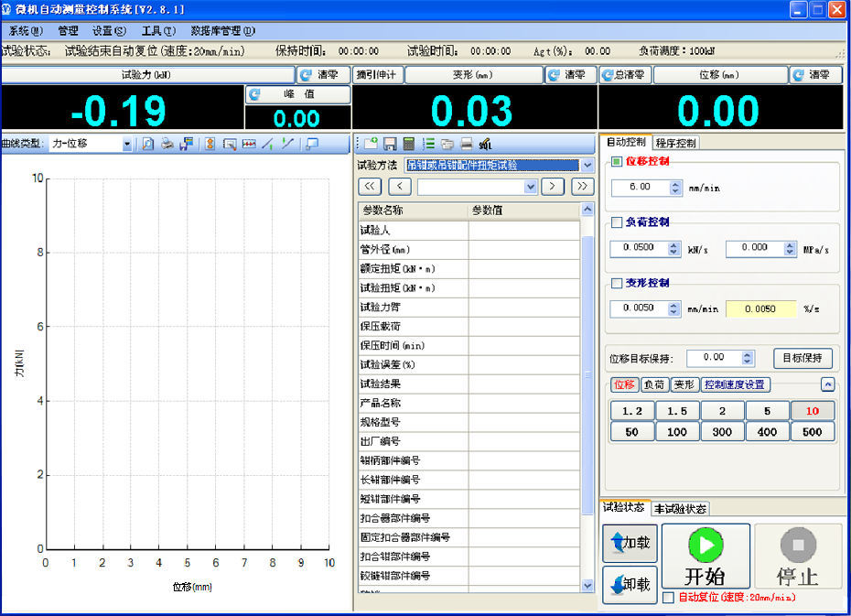Click the 目标保持 button
This screenshot has width=851, height=616.
(803, 358)
